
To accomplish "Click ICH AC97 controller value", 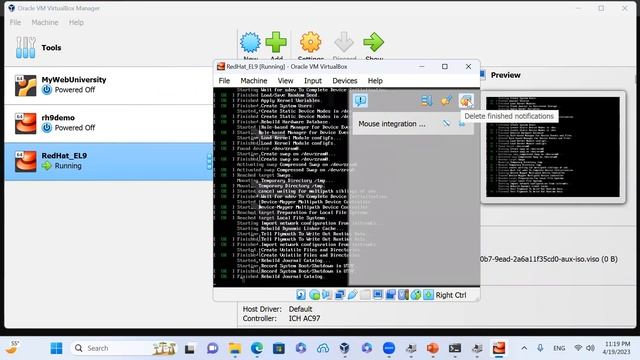I will [304, 318].
